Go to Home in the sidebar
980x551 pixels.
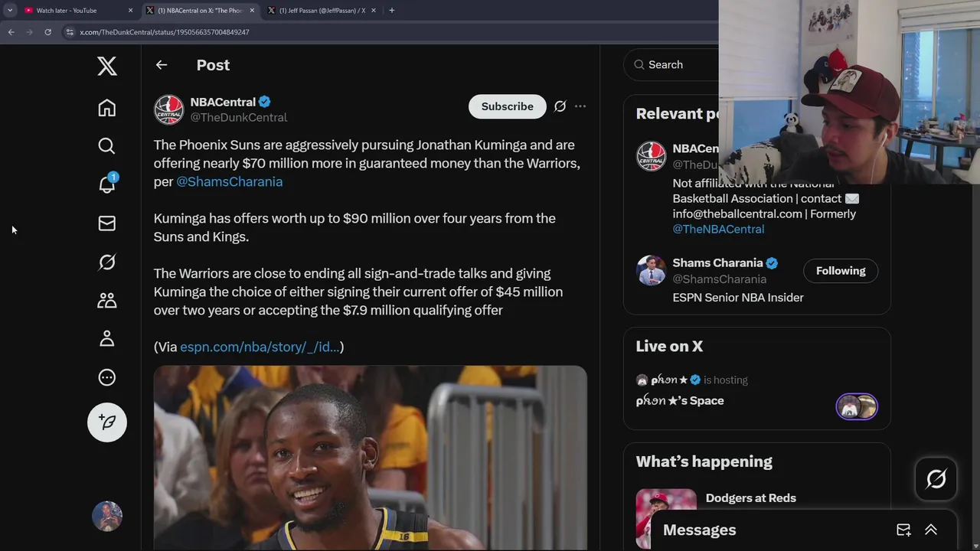pyautogui.click(x=107, y=108)
